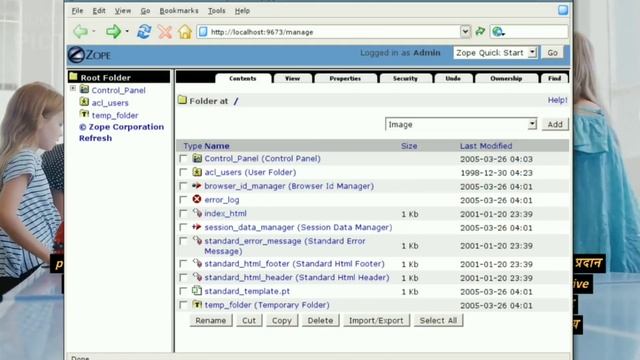This screenshot has height=360, width=640.
Task: Click the standard_error_message row icon
Action: pyautogui.click(x=197, y=240)
